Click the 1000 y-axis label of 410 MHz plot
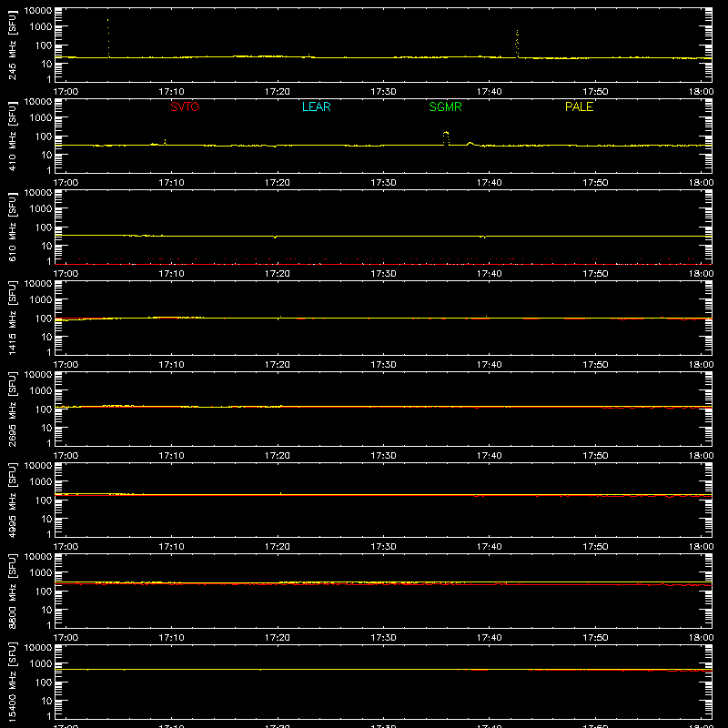Screen dimensions: 728x728 [x=41, y=118]
